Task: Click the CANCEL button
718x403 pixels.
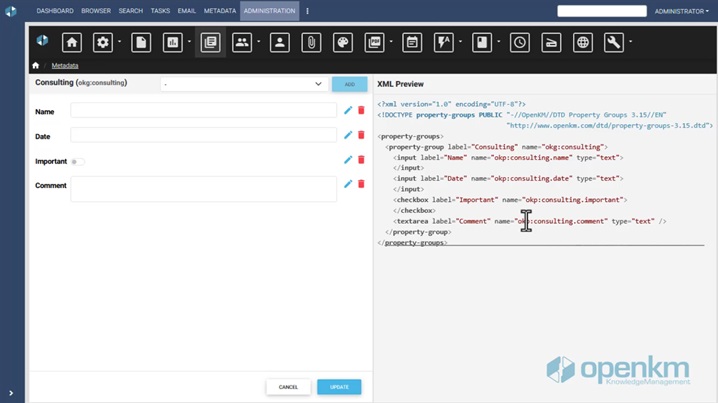Action: (288, 387)
